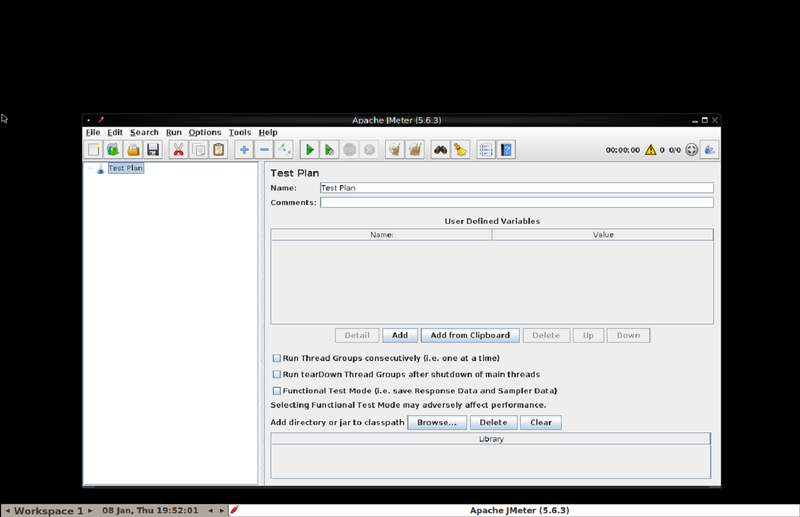
Task: Click the taskbar clock date display
Action: [x=150, y=510]
